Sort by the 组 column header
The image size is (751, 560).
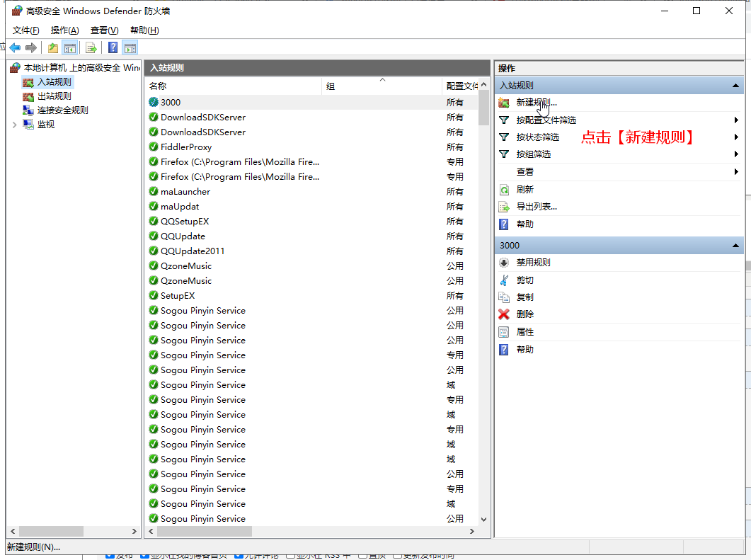pos(382,86)
